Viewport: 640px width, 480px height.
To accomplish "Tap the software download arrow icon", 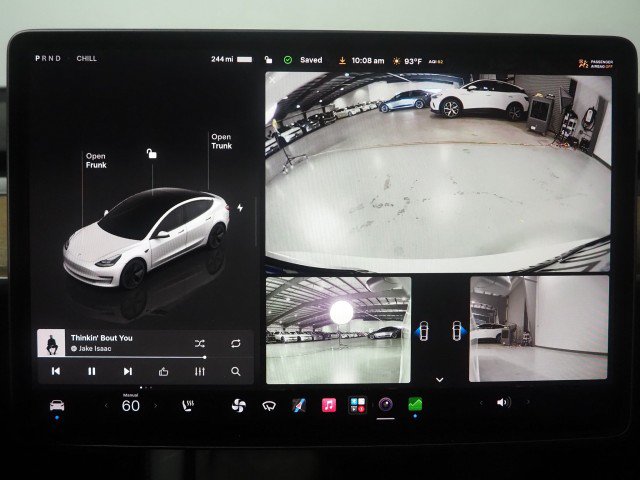I will pos(342,60).
